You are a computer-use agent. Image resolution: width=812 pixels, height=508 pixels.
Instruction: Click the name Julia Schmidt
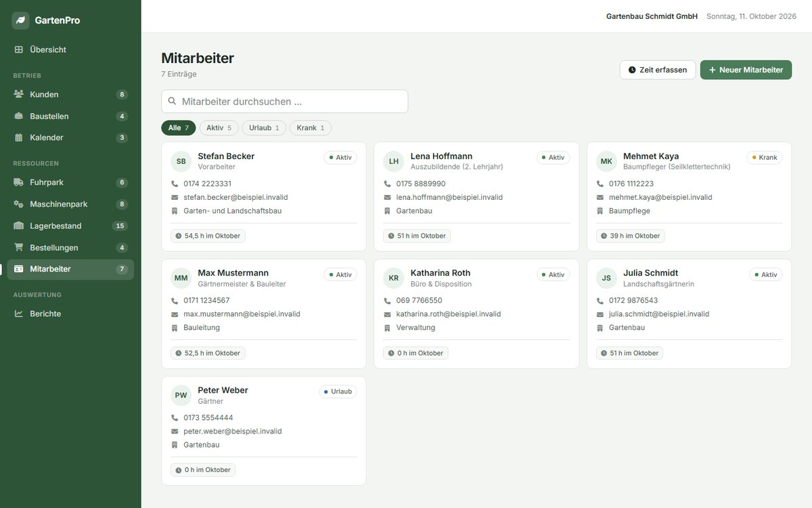click(x=650, y=273)
